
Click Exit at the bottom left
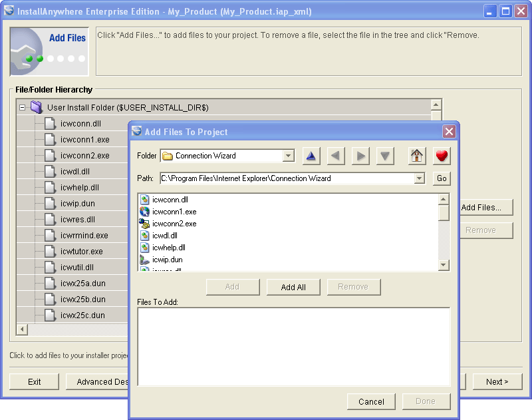click(34, 381)
